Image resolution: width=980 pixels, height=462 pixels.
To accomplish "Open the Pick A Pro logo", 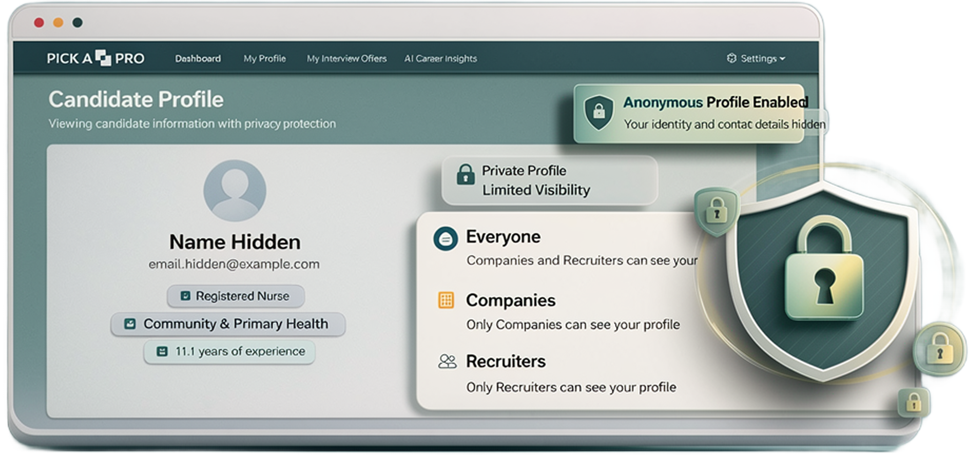I will tap(96, 58).
